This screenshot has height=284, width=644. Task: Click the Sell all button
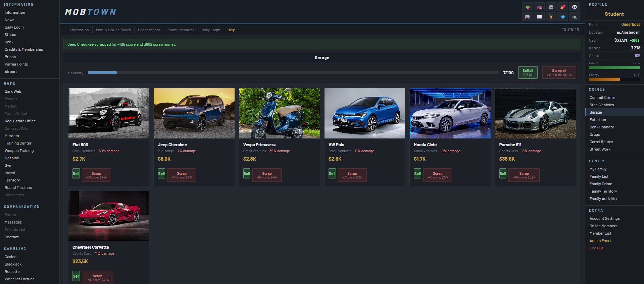(528, 72)
